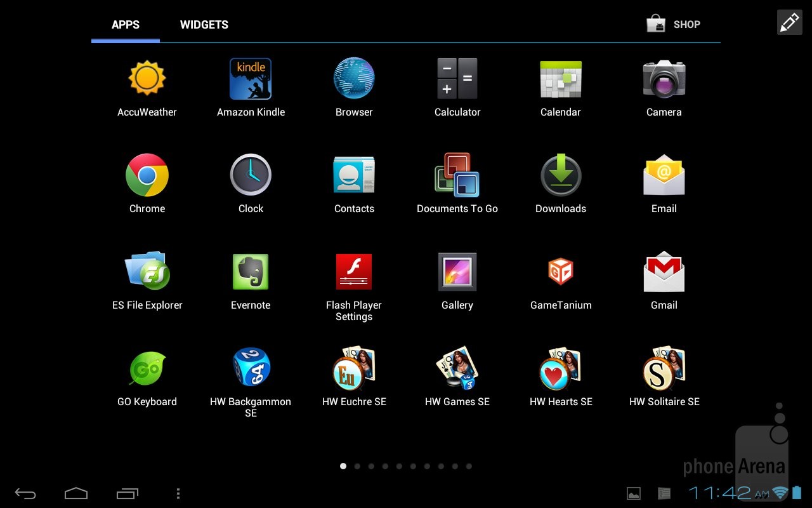Image resolution: width=812 pixels, height=508 pixels.
Task: Open the Calculator app
Action: pos(457,79)
